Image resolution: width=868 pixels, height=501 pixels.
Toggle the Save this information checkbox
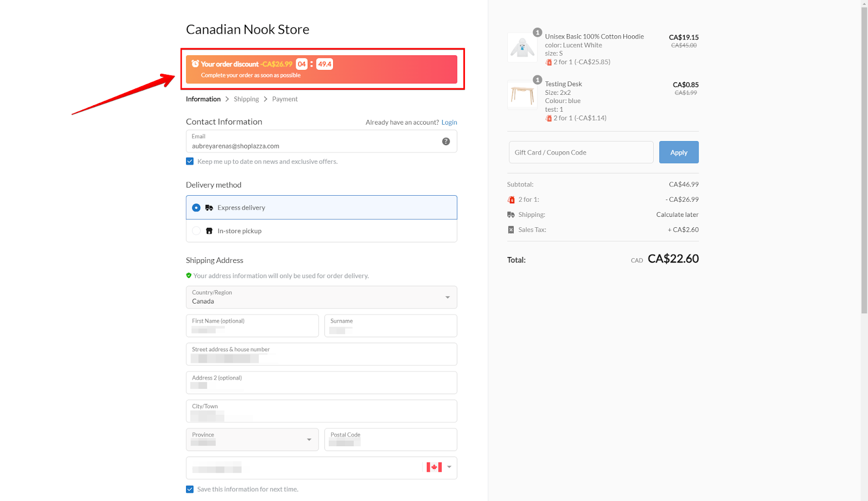tap(190, 489)
